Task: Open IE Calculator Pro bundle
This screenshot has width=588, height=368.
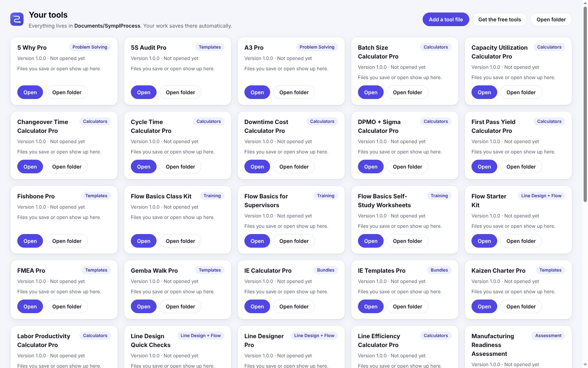Action: (x=257, y=307)
